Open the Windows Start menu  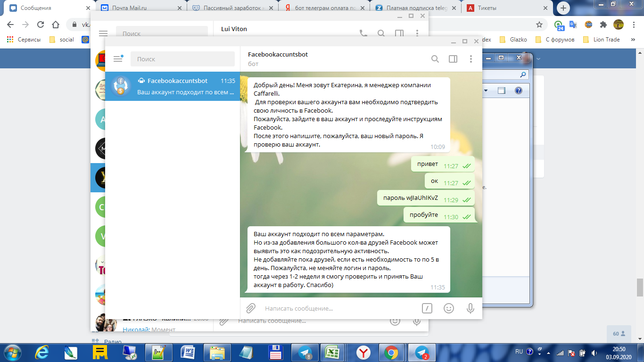tap(12, 352)
